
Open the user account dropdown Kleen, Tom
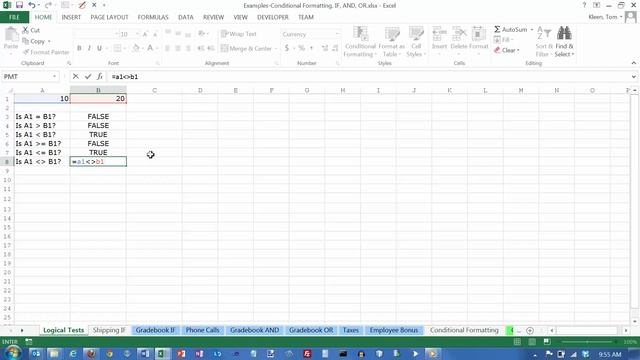pos(606,17)
